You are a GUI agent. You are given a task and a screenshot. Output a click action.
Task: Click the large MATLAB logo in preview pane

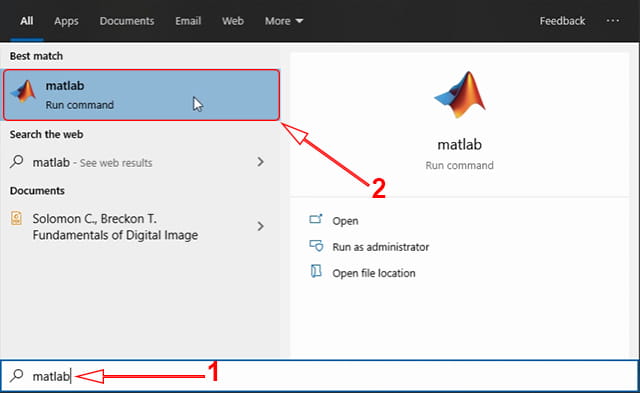(x=460, y=95)
